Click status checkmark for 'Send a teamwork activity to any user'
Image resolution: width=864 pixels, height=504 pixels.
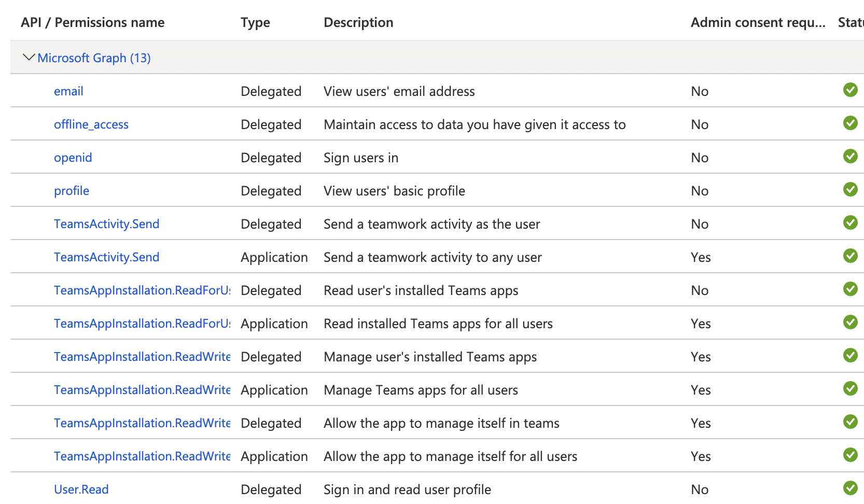pos(850,256)
